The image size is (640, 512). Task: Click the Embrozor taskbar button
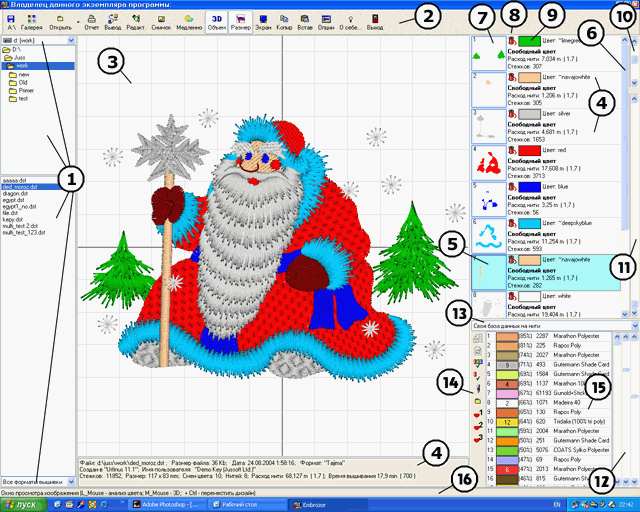tap(329, 505)
